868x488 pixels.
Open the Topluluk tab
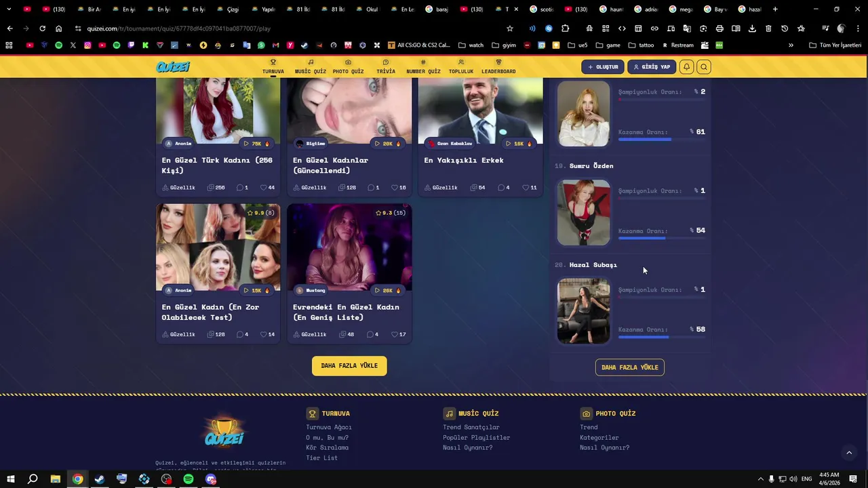tap(461, 66)
